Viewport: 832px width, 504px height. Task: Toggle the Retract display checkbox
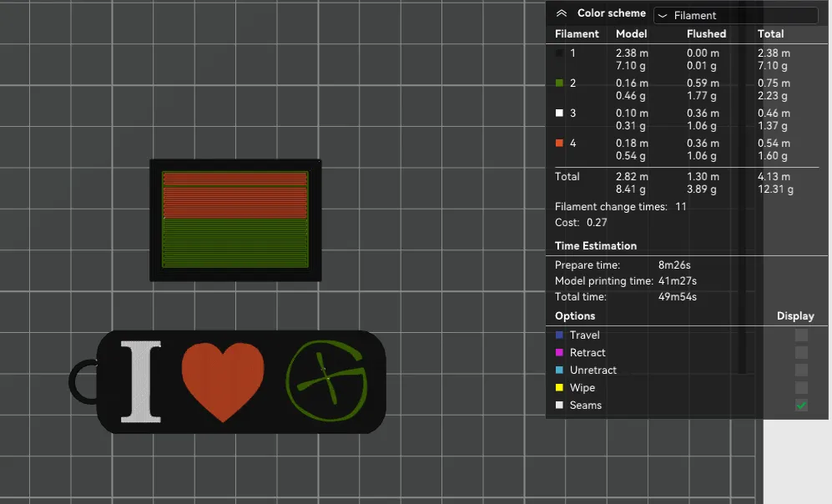click(801, 352)
